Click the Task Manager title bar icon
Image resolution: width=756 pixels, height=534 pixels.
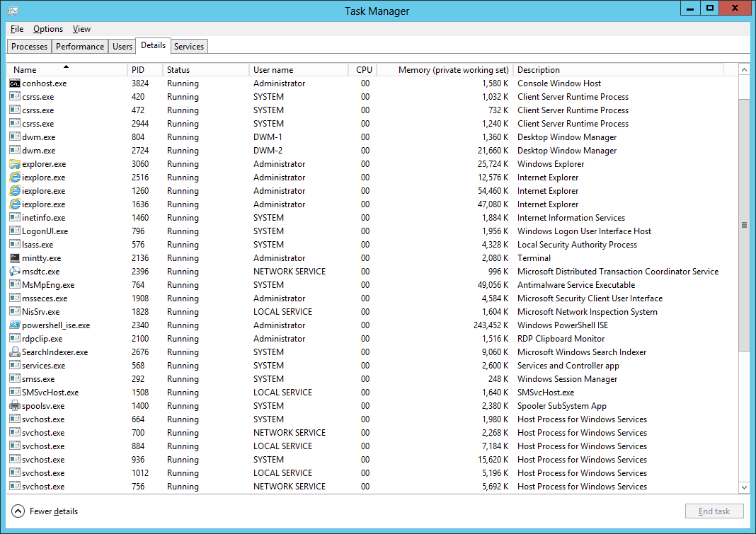(12, 11)
